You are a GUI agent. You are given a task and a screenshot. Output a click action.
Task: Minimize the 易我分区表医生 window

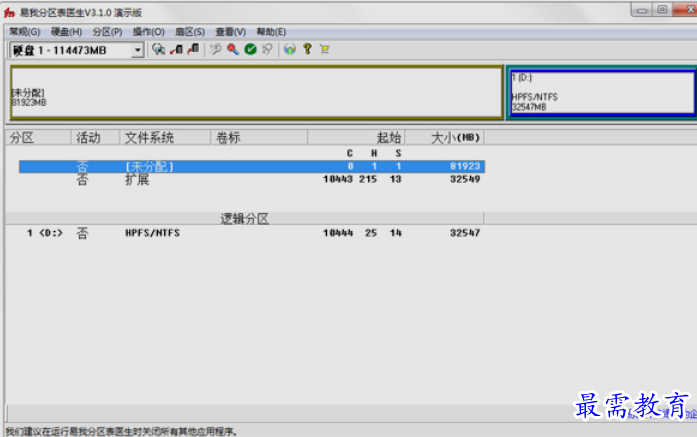click(x=642, y=10)
